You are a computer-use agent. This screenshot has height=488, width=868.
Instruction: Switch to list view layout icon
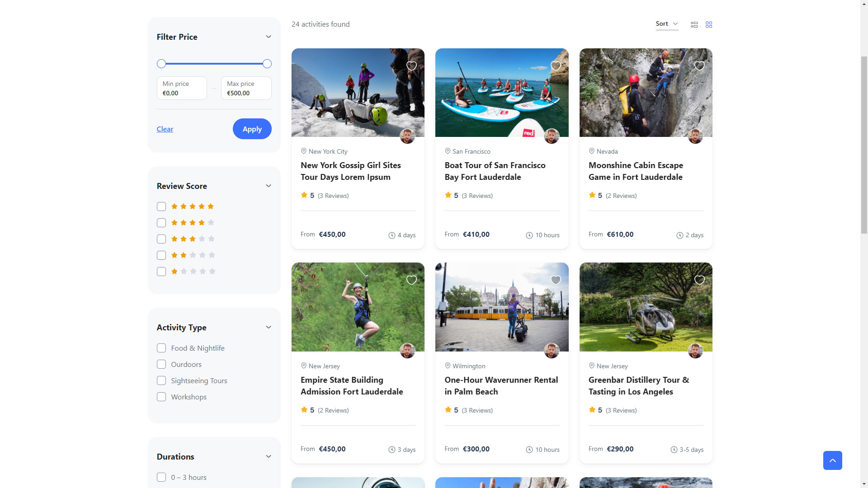[x=694, y=25]
